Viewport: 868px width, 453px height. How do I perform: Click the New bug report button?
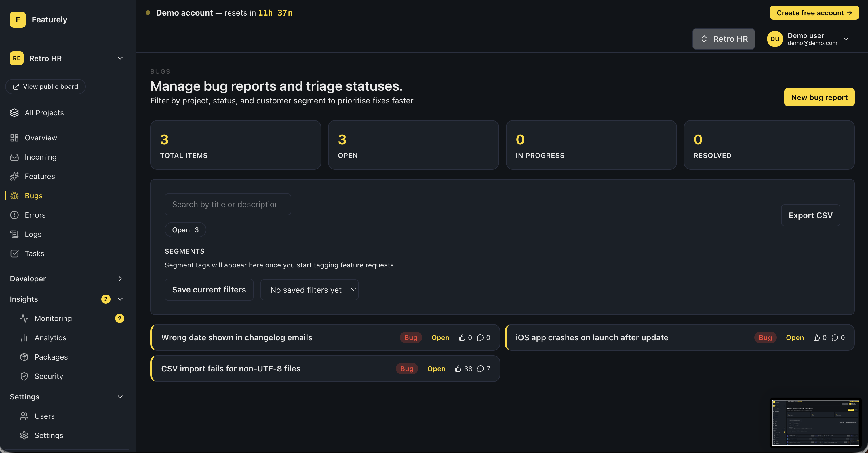tap(819, 97)
